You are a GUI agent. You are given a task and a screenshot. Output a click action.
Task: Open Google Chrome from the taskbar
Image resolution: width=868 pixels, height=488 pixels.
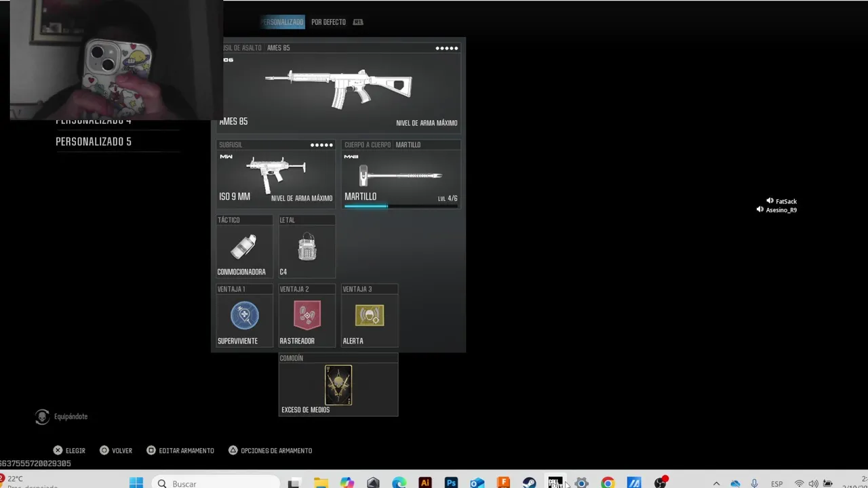608,483
